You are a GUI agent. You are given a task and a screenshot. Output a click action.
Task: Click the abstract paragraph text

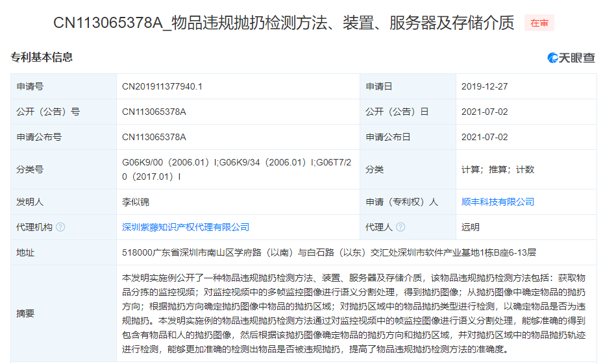(354, 313)
